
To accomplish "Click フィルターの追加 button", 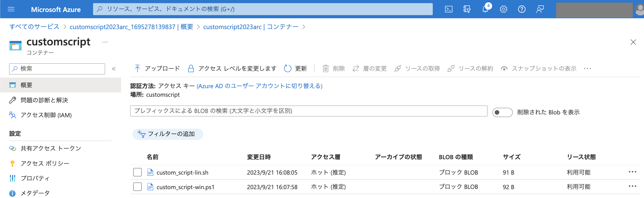I will 168,134.
